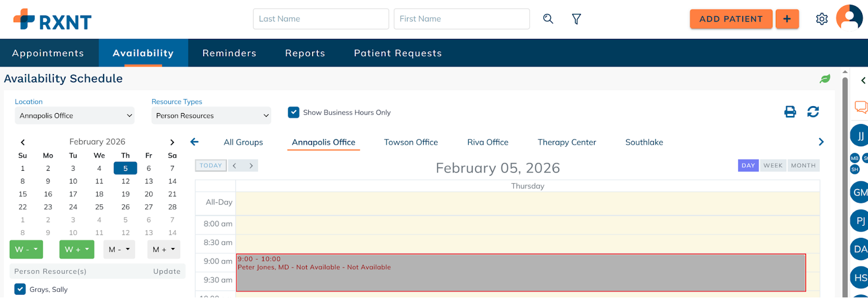Open the Location dropdown
The height and width of the screenshot is (299, 868).
pos(74,115)
